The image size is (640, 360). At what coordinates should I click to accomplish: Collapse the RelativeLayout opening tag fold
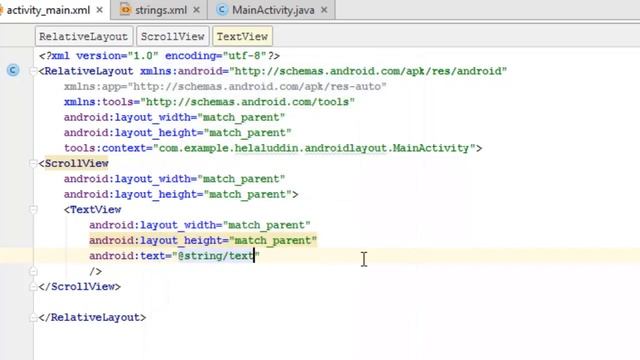coord(33,71)
